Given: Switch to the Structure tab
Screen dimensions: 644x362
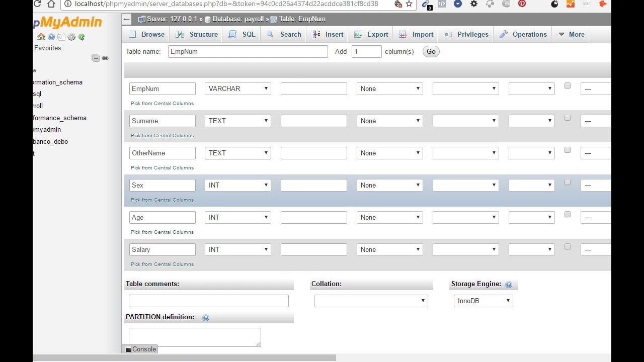Looking at the screenshot, I should tap(197, 34).
